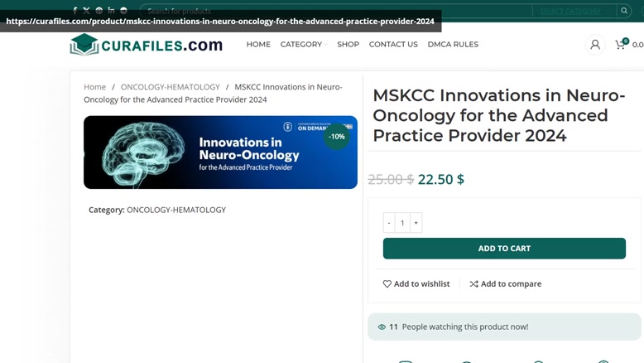The image size is (644, 363).
Task: Open the Facebook social icon
Action: (74, 11)
